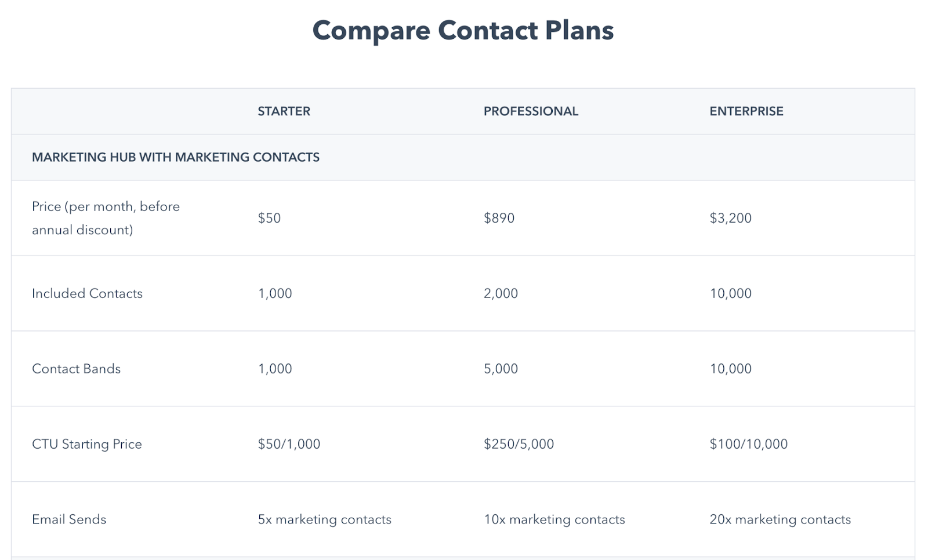Click the $50/1,000 CTU price cell
Image resolution: width=928 pixels, height=560 pixels.
(x=289, y=444)
